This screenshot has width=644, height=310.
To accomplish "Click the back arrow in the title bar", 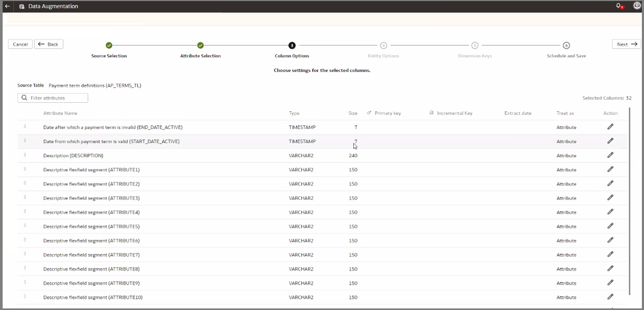I will point(7,6).
